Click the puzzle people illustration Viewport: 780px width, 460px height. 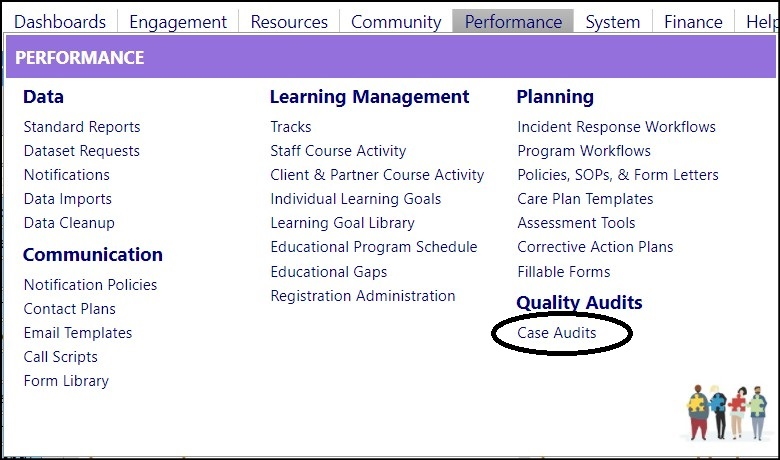[x=726, y=412]
